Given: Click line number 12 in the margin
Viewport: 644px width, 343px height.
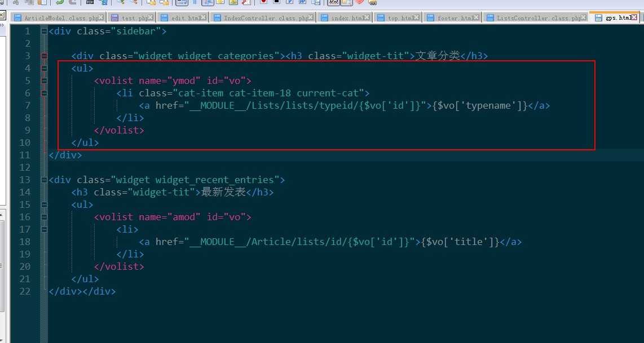Looking at the screenshot, I should [25, 167].
